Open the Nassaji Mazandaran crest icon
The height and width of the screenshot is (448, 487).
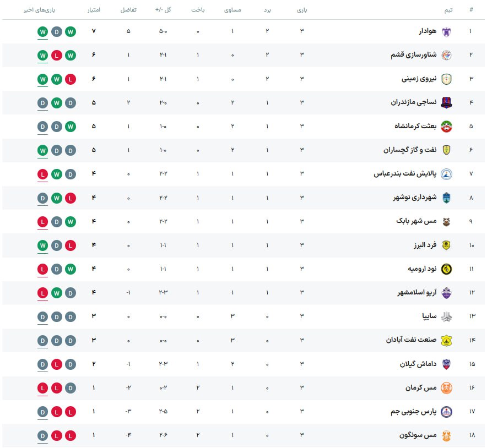click(x=446, y=103)
